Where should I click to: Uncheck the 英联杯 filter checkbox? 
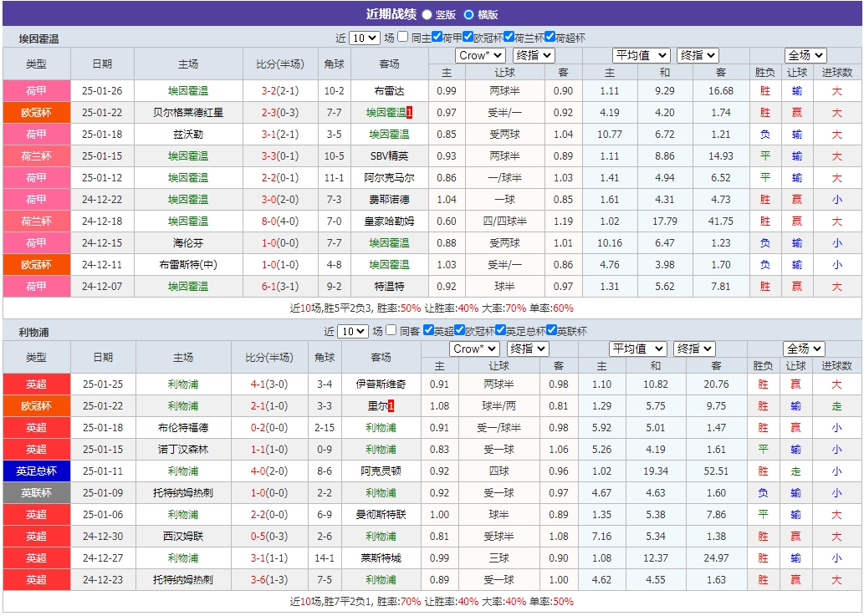[x=551, y=328]
